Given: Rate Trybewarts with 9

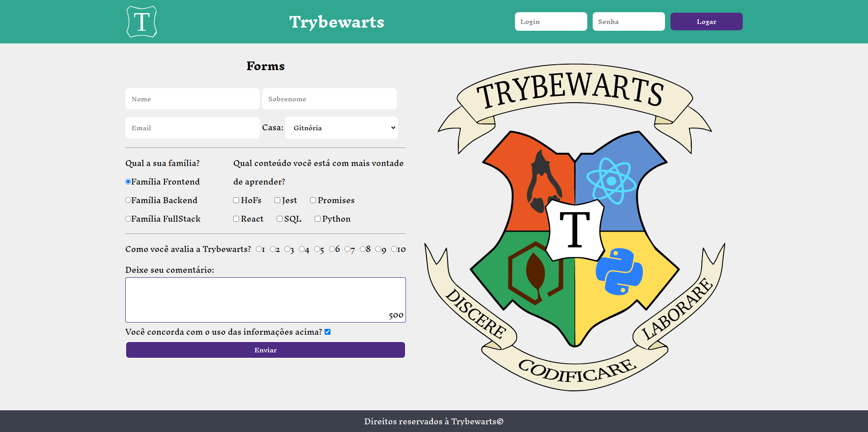Looking at the screenshot, I should [378, 249].
